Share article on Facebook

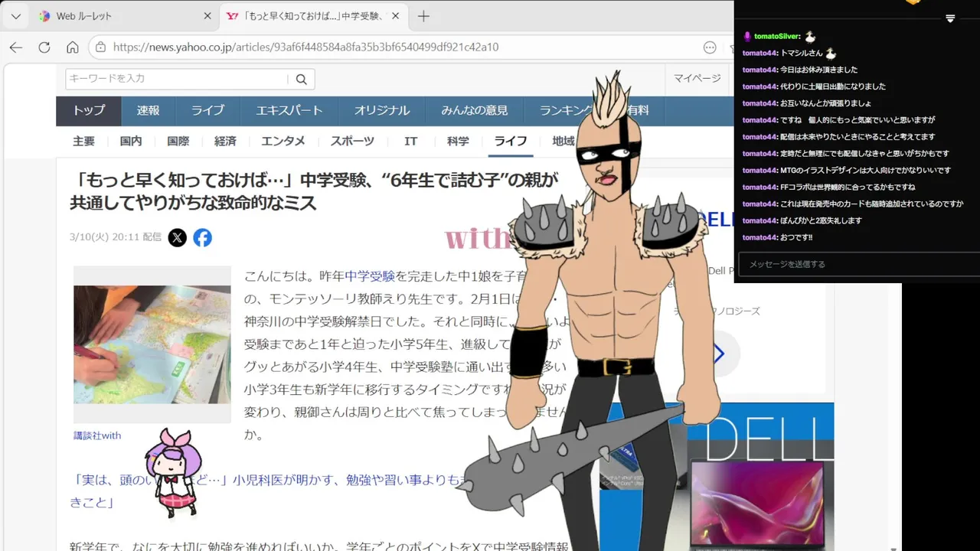(x=202, y=237)
